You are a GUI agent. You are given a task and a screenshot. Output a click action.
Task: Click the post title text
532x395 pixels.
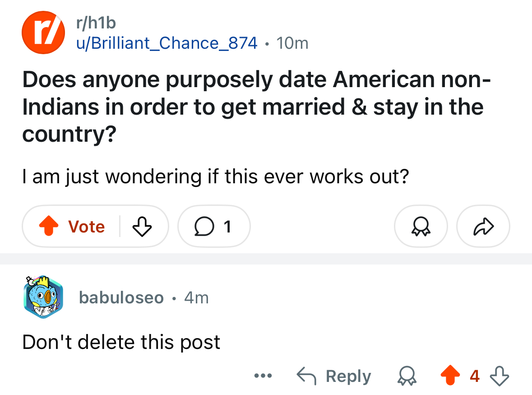[256, 107]
